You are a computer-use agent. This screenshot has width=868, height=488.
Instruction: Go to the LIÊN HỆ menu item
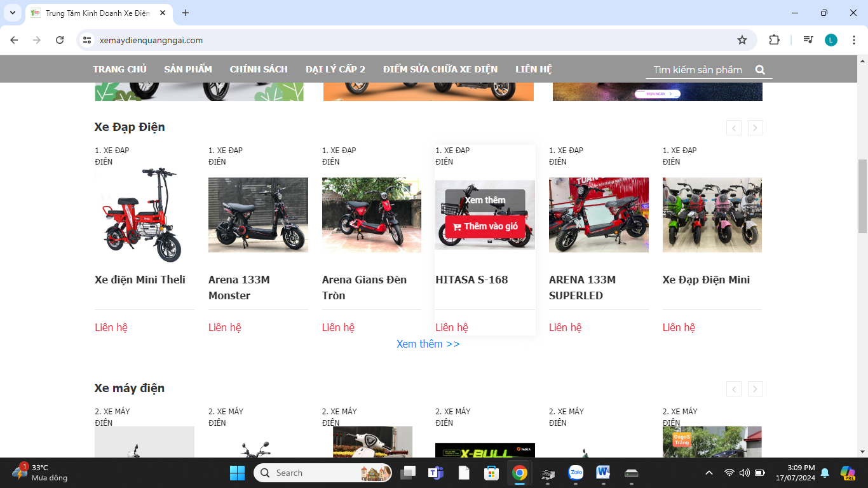point(534,69)
